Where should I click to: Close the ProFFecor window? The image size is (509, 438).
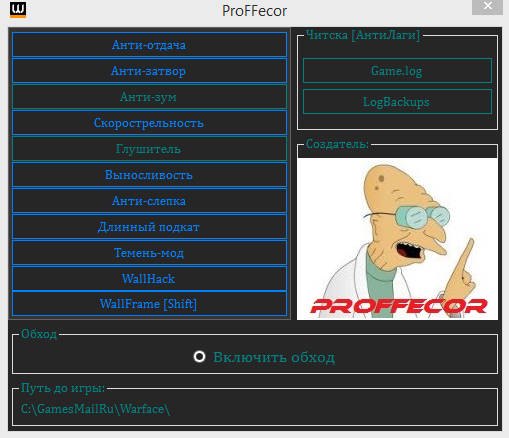tap(487, 6)
